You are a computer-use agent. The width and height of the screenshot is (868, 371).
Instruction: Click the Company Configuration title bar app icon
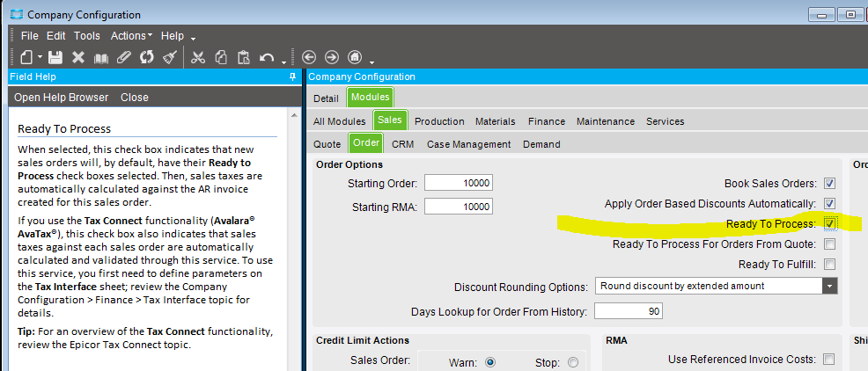click(17, 14)
